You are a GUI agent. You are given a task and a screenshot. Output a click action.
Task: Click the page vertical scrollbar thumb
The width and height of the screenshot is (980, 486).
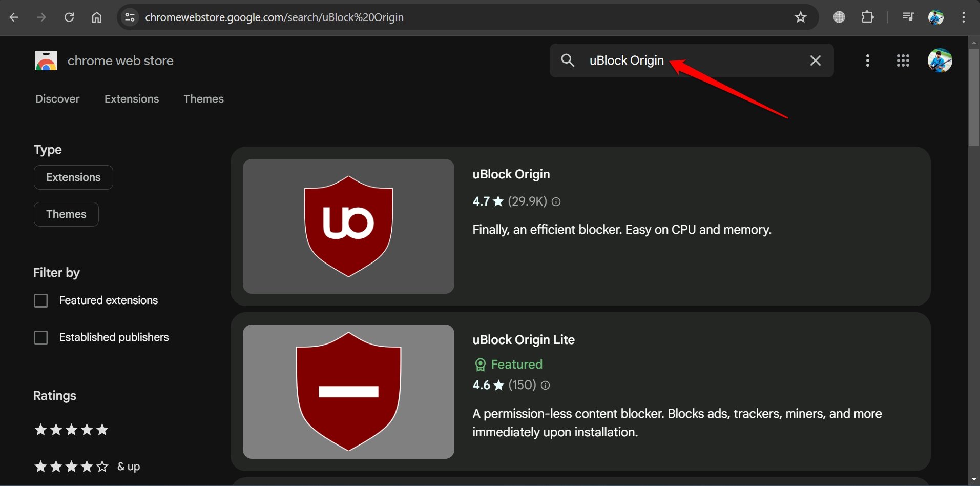pos(974,97)
